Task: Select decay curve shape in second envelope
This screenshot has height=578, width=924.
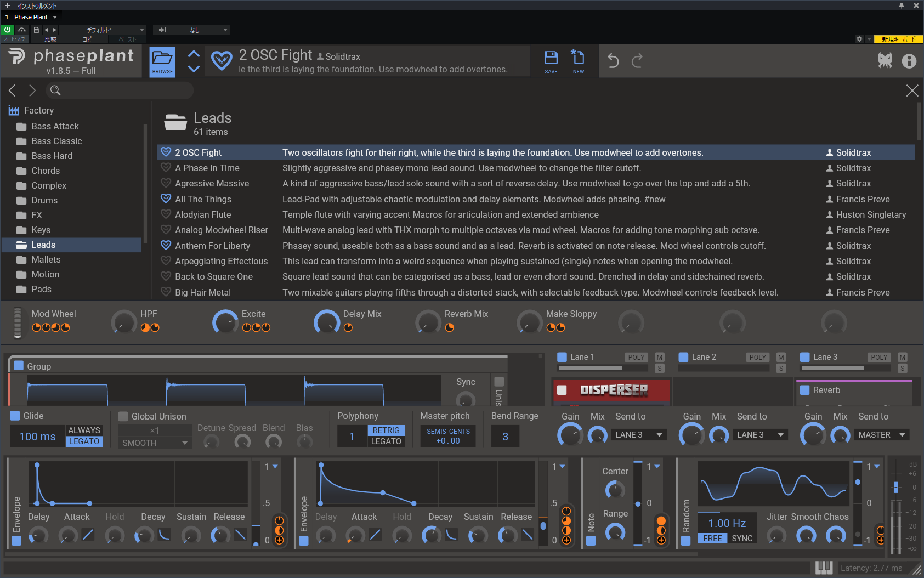Action: (x=451, y=534)
